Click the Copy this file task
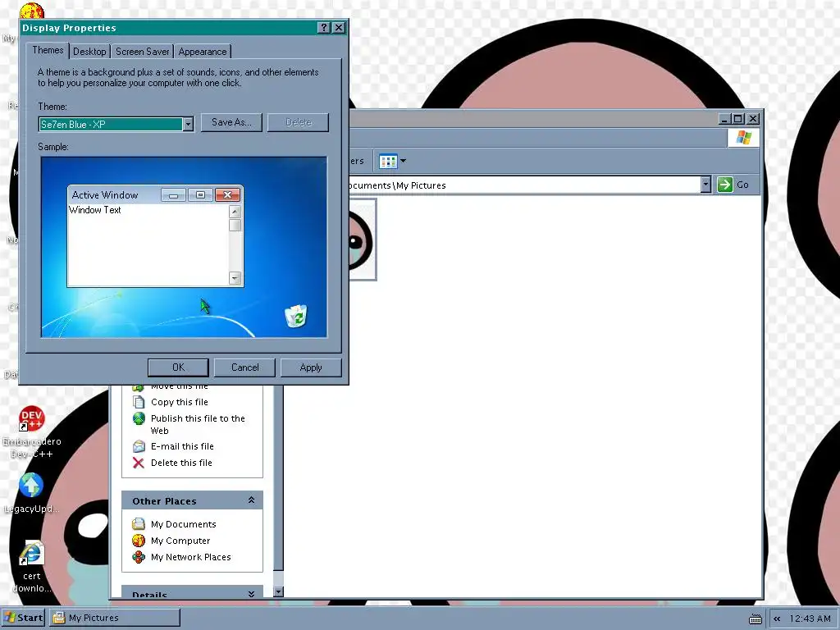The height and width of the screenshot is (630, 840). 180,402
